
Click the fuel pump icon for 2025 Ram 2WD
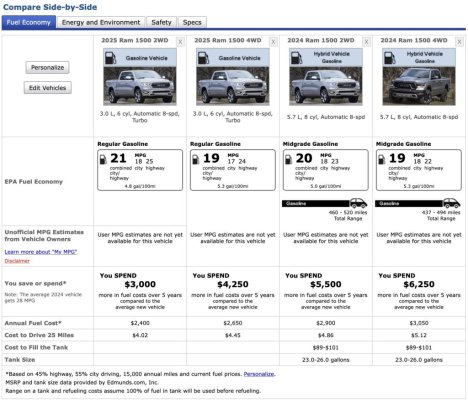tap(110, 58)
